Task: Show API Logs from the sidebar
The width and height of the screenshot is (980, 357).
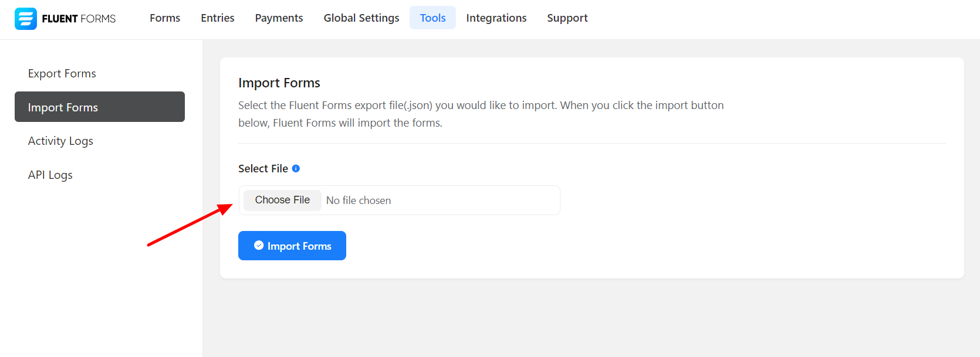Action: point(50,175)
